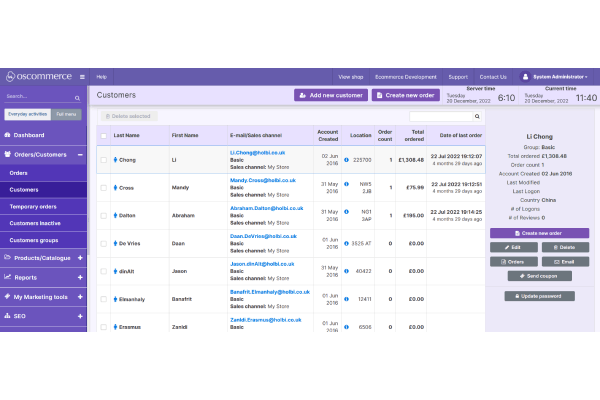Tick the checkbox for Dalton row
Viewport: 600px width, 400px height.
[x=104, y=216]
